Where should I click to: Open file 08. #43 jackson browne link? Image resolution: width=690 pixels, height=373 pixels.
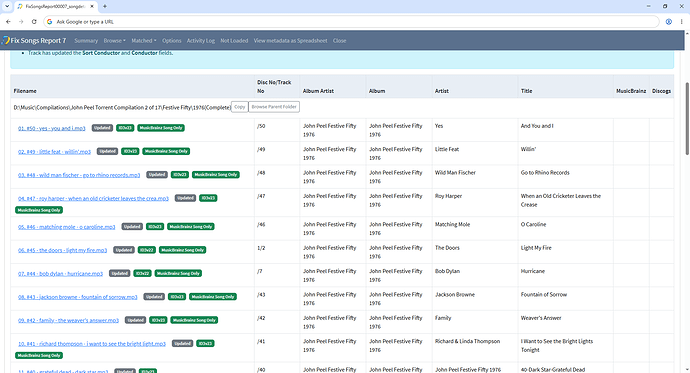[77, 297]
